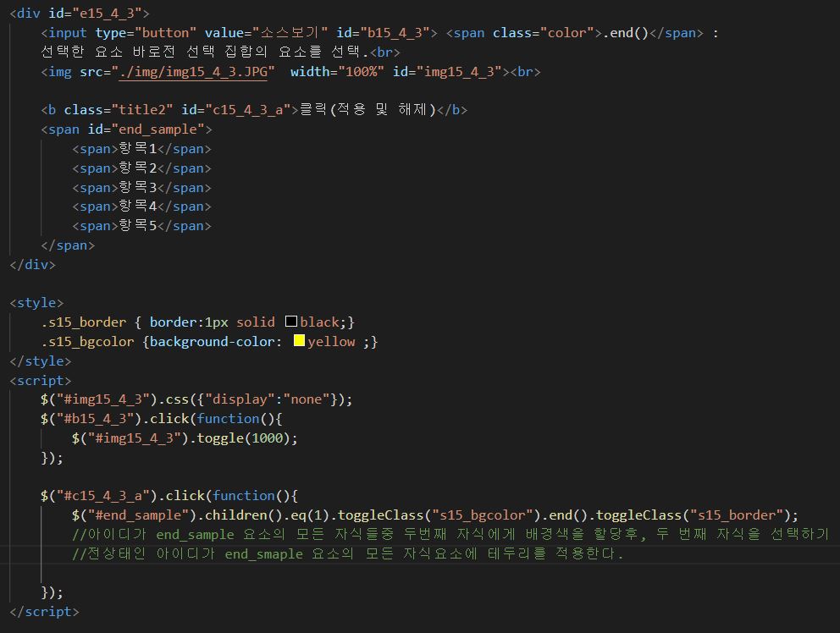Click the opening <style> tag
The height and width of the screenshot is (633, 840).
tap(36, 303)
